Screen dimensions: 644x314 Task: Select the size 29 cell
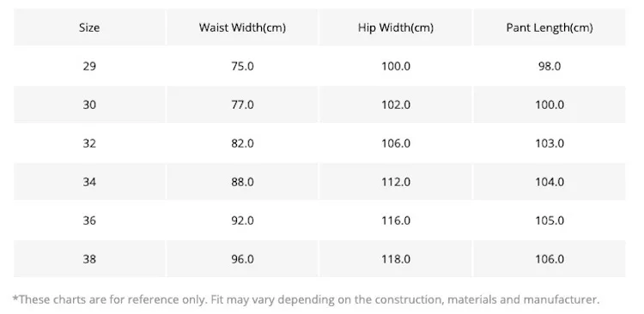coord(89,66)
